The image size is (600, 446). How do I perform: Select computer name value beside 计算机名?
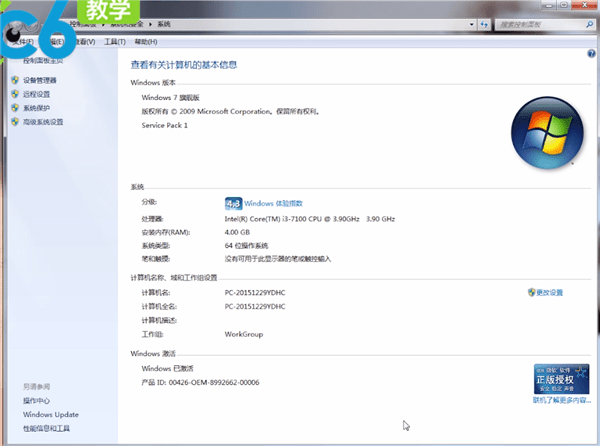coord(255,293)
